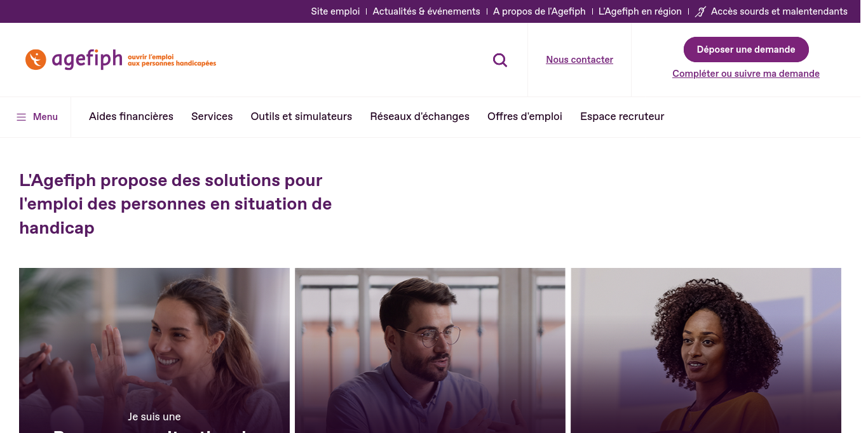This screenshot has width=868, height=433.
Task: Open Espace recruteur navigation item
Action: (x=622, y=117)
